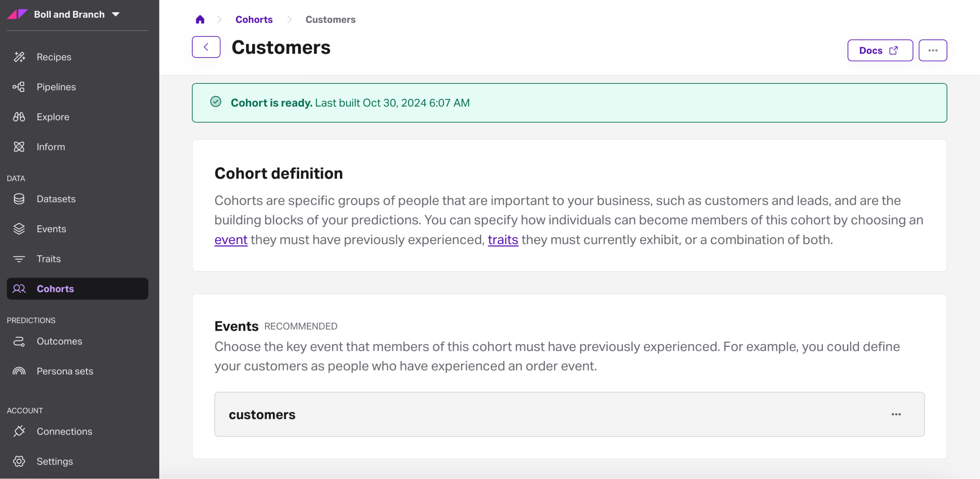Click the home breadcrumb icon
Image resolution: width=980 pixels, height=479 pixels.
[200, 20]
